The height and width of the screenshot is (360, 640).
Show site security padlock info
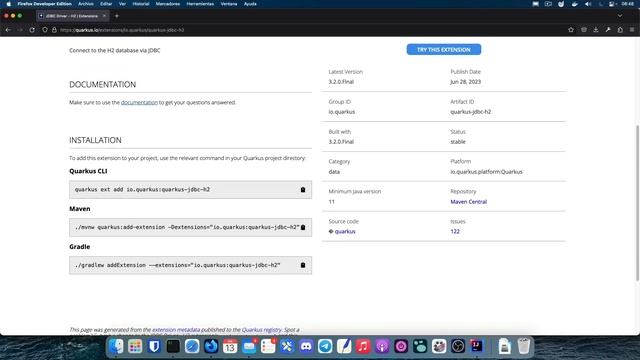click(x=54, y=30)
